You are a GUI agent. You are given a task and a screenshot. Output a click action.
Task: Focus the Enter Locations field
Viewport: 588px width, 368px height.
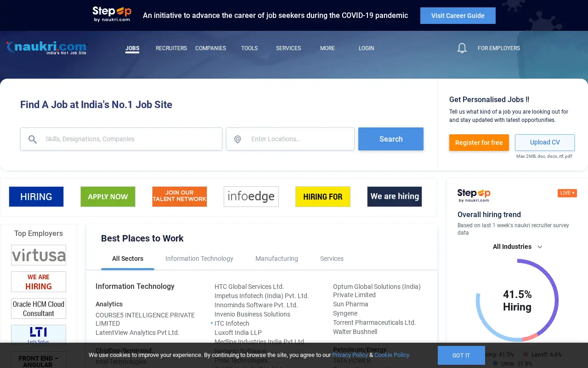290,139
